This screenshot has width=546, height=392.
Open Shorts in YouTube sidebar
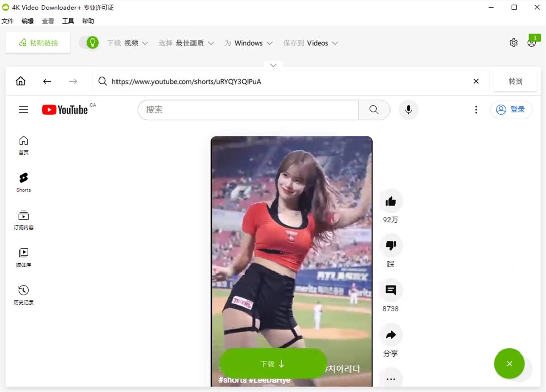24,182
